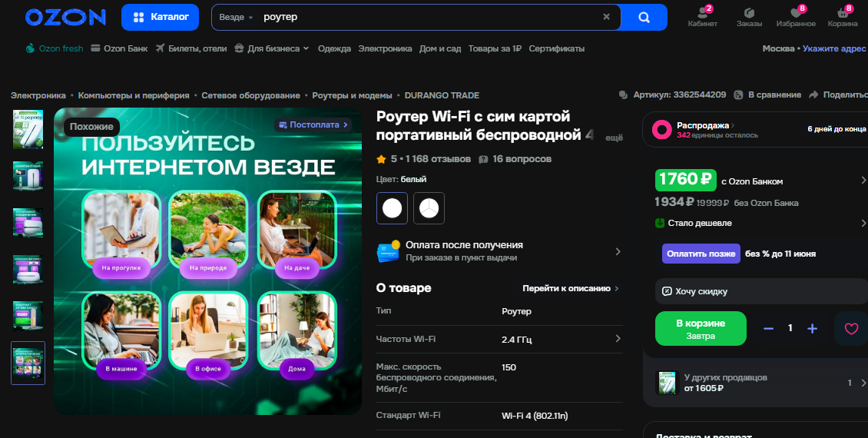Click the Оплатить позже button
This screenshot has width=868, height=438.
(x=701, y=254)
